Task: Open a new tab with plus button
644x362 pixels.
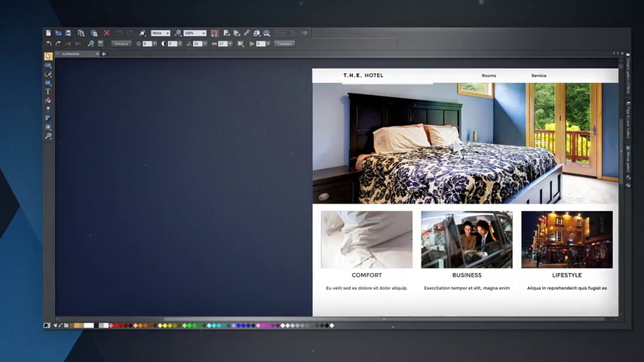Action: click(x=104, y=54)
